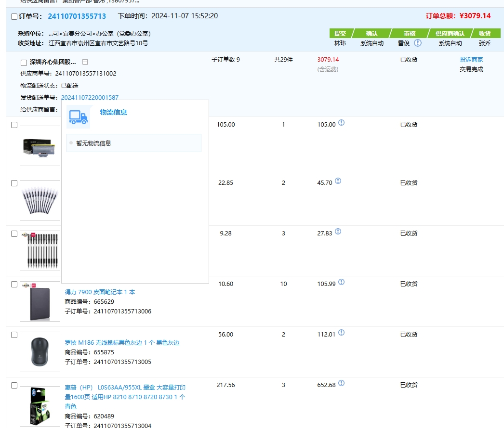Click 收货地址 江西宜春市 address text
Viewport: 504px width, 428px height.
83,43
